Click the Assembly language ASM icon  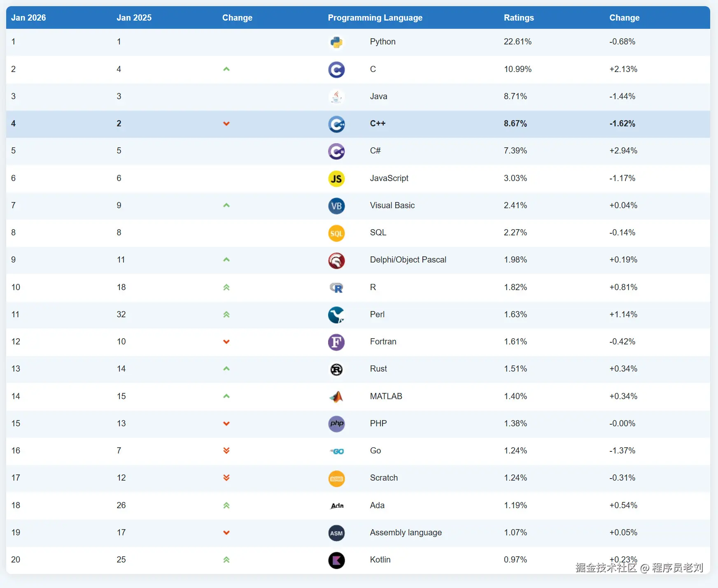[x=336, y=533]
